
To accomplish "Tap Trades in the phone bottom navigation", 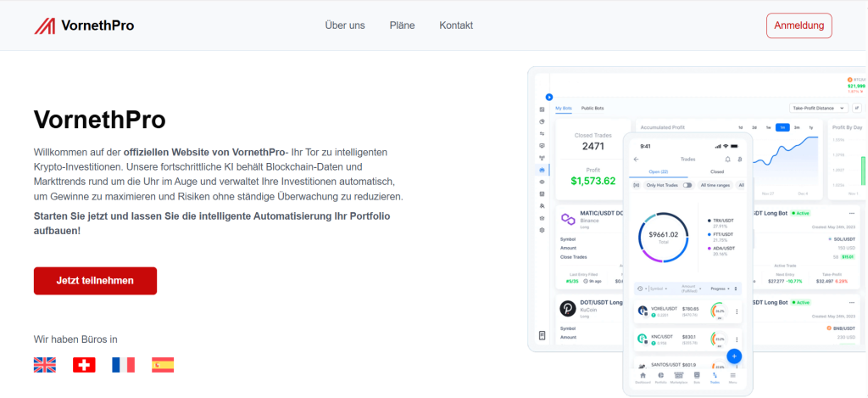I will 715,378.
